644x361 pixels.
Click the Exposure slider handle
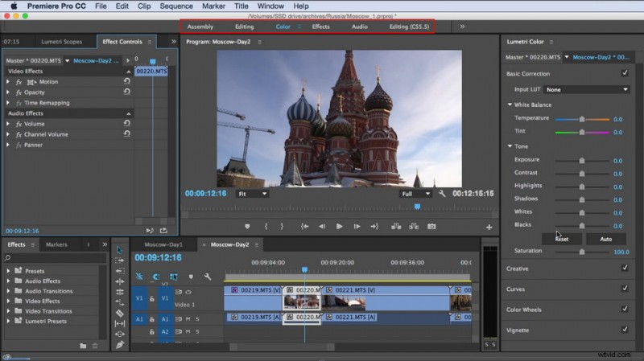click(x=582, y=160)
